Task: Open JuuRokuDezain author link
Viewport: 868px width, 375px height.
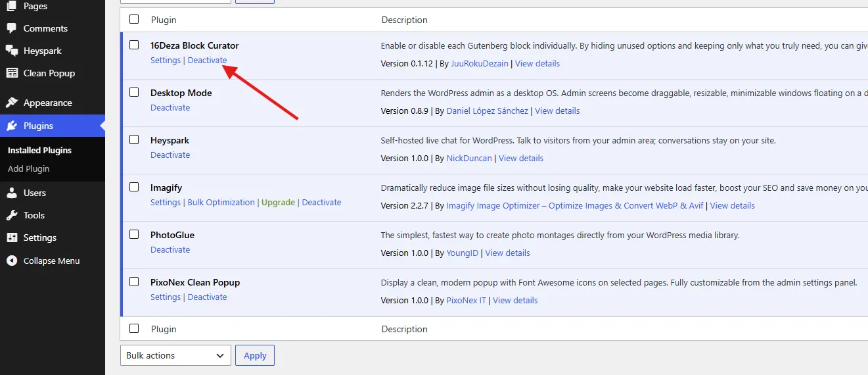Action: click(480, 63)
